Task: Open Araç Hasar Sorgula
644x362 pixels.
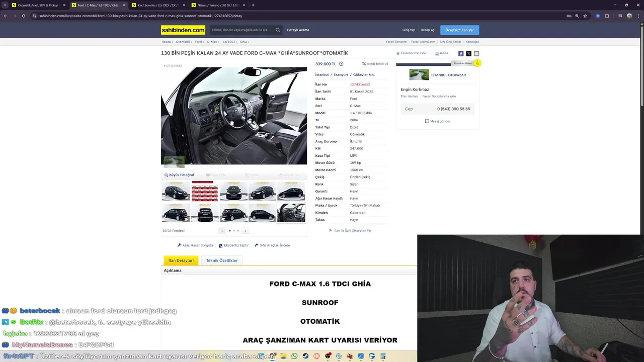Action: click(195, 245)
